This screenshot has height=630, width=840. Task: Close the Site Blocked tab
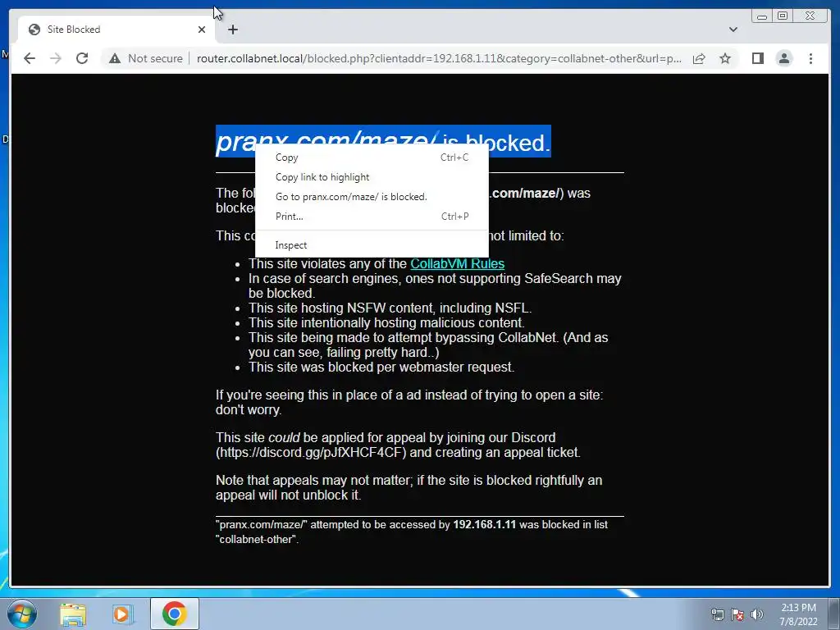click(x=202, y=30)
